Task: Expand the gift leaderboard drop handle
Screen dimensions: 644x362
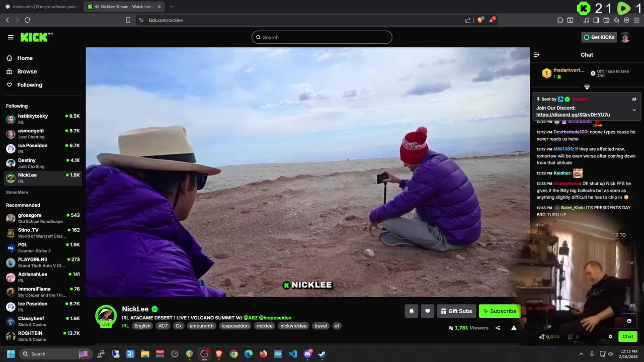Action: point(587,87)
